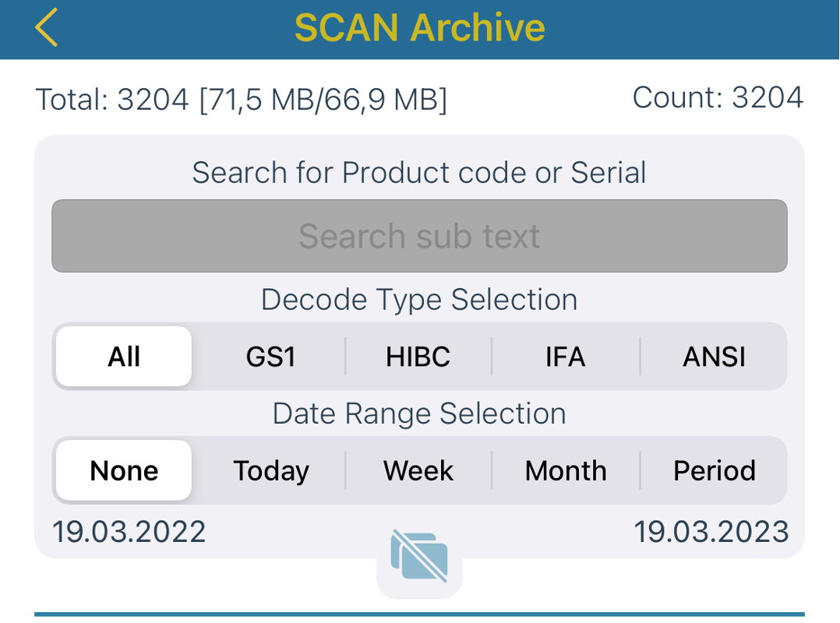
Task: Tap the yellow back arrow
Action: point(47,28)
